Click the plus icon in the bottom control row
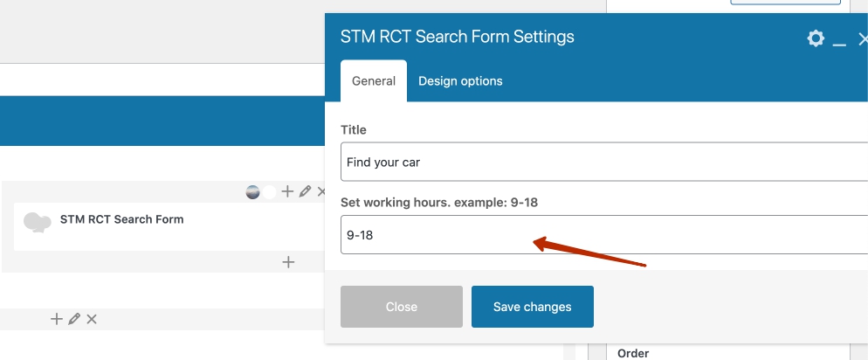868x360 pixels. pyautogui.click(x=57, y=320)
